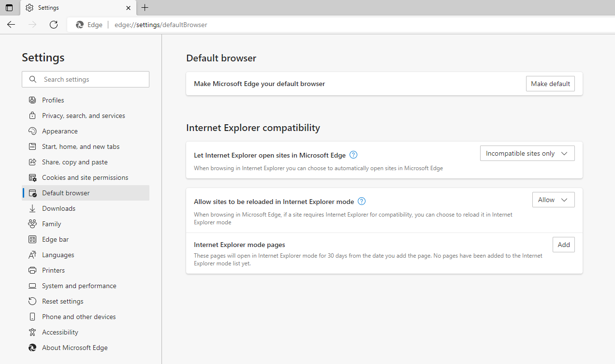Click the Edge logo in address bar

(x=80, y=25)
